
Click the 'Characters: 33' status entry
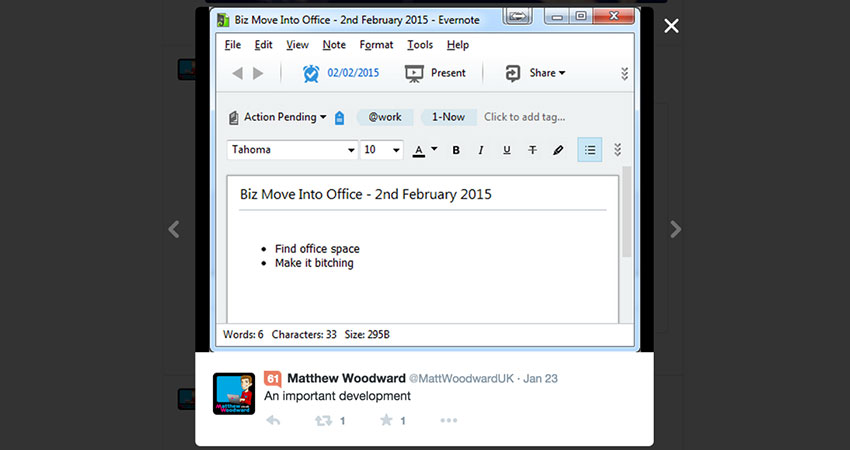(x=304, y=335)
